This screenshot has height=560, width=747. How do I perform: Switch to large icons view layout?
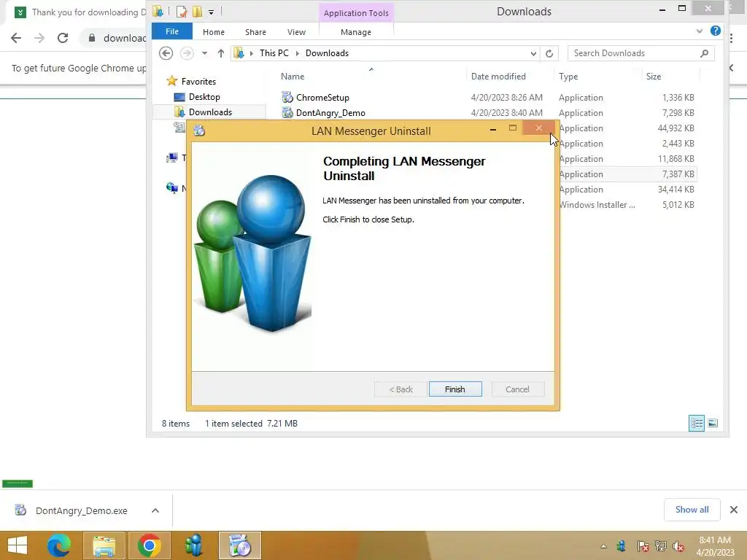coord(713,424)
